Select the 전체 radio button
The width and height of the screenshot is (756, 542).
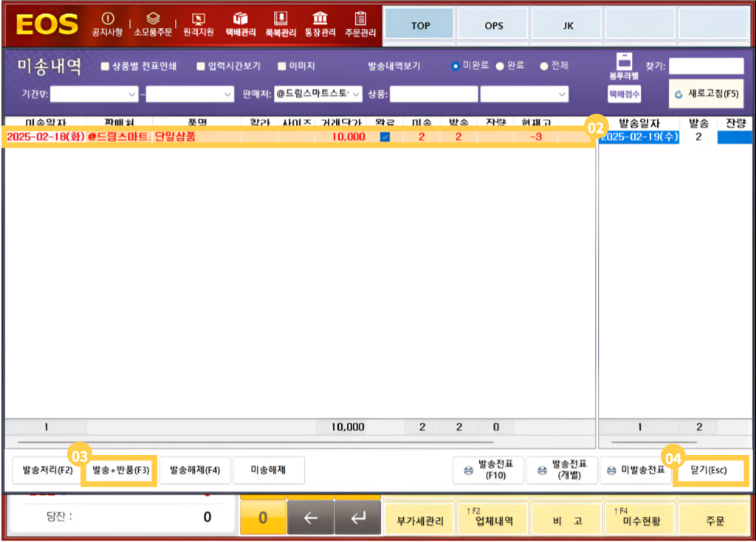(x=544, y=66)
